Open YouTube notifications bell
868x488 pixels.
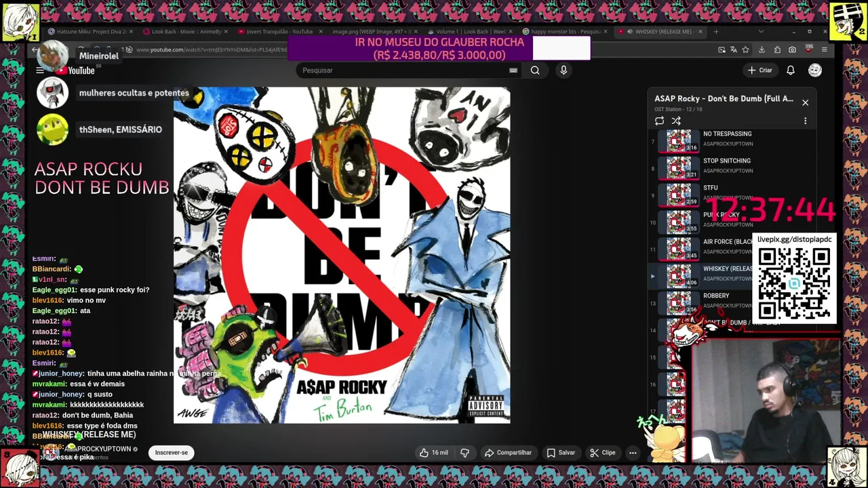coord(791,70)
